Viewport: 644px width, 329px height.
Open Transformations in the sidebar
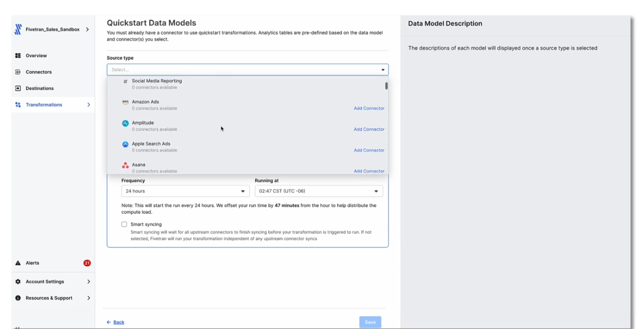[x=44, y=104]
